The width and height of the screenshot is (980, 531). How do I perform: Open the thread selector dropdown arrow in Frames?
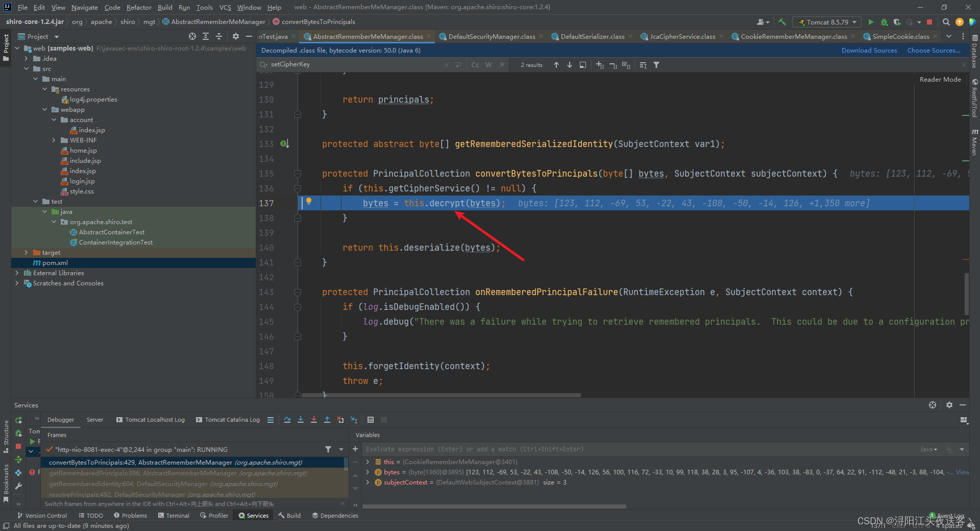click(x=341, y=449)
